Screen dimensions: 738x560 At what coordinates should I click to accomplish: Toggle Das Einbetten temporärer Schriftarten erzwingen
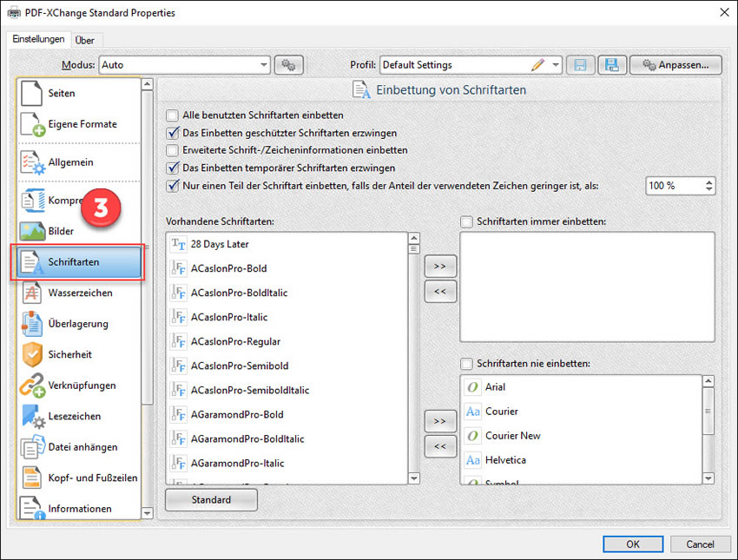173,168
